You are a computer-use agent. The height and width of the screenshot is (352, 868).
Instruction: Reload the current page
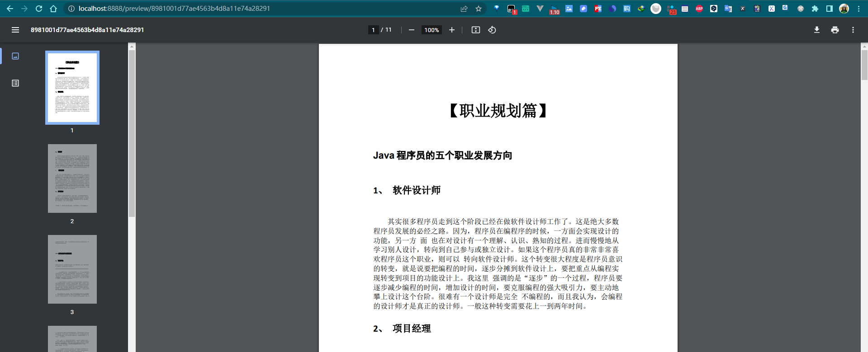point(39,9)
